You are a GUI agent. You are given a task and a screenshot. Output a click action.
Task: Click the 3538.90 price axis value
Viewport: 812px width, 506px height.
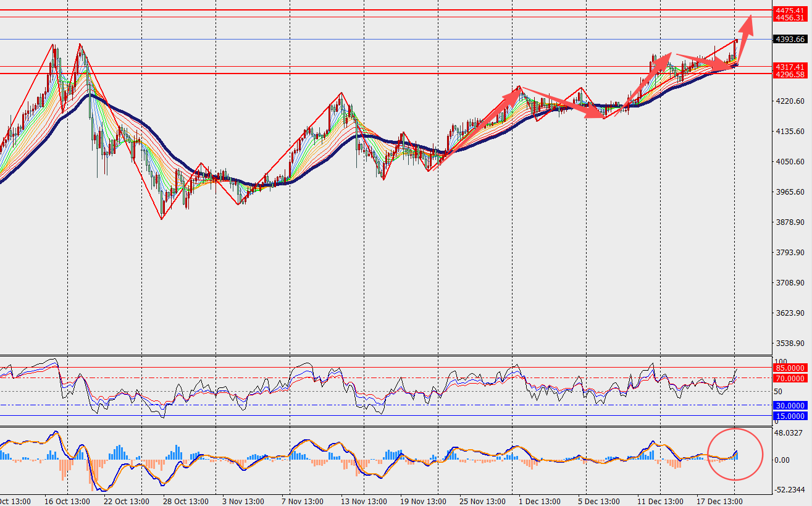click(790, 343)
